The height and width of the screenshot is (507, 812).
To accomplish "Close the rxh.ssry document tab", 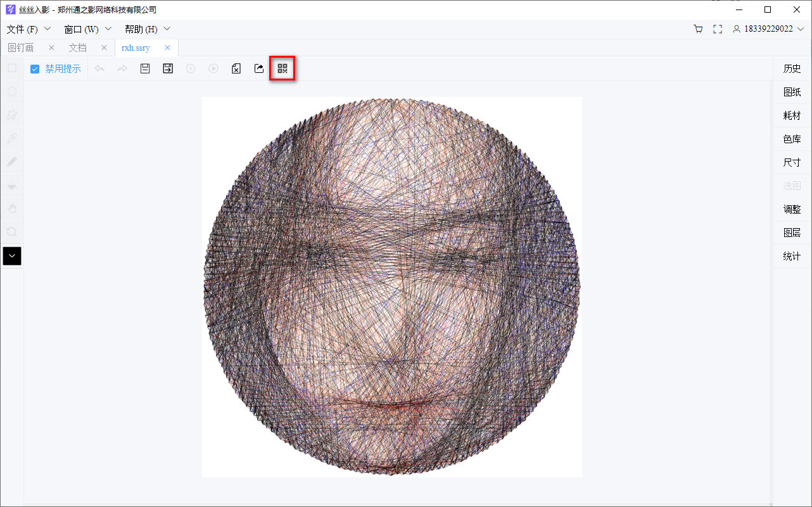I will [167, 47].
